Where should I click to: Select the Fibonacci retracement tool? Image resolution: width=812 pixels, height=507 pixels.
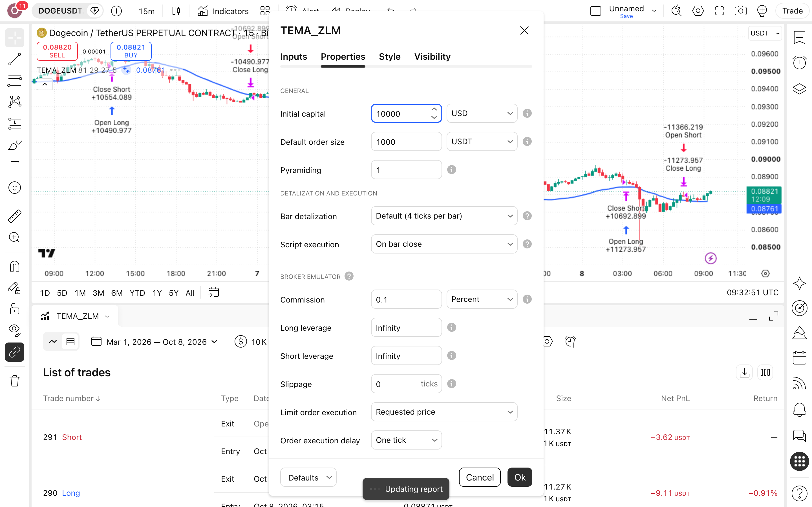(x=14, y=81)
